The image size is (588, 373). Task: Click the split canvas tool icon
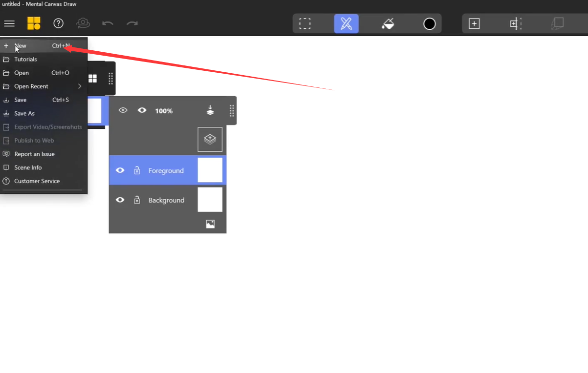click(516, 23)
